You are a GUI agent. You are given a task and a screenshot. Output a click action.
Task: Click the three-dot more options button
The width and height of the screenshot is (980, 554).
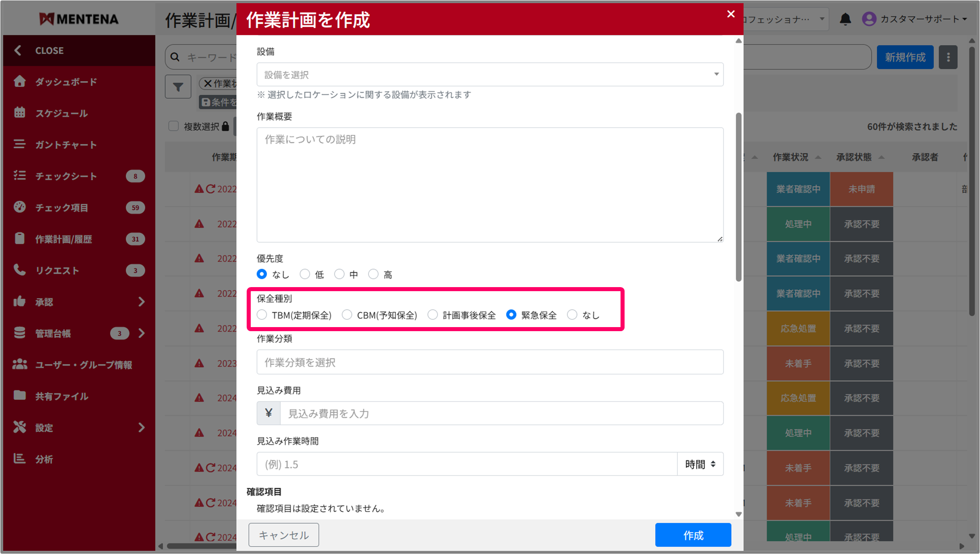(x=948, y=58)
